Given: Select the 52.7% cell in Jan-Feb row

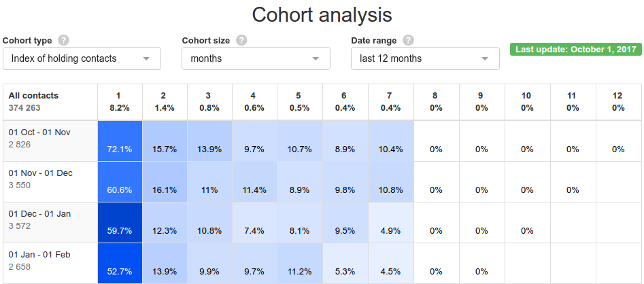Looking at the screenshot, I should [x=120, y=264].
